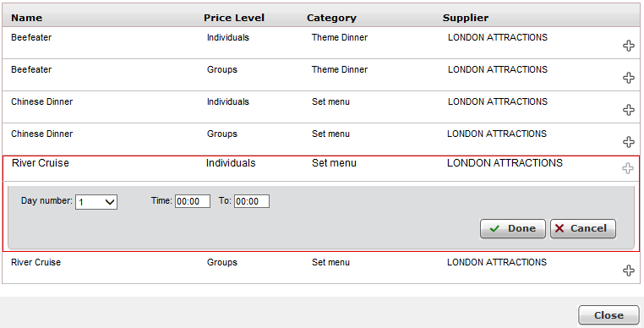This screenshot has width=644, height=328.
Task: Click Theme Dinner in Beefeater Individuals row
Action: coord(340,37)
